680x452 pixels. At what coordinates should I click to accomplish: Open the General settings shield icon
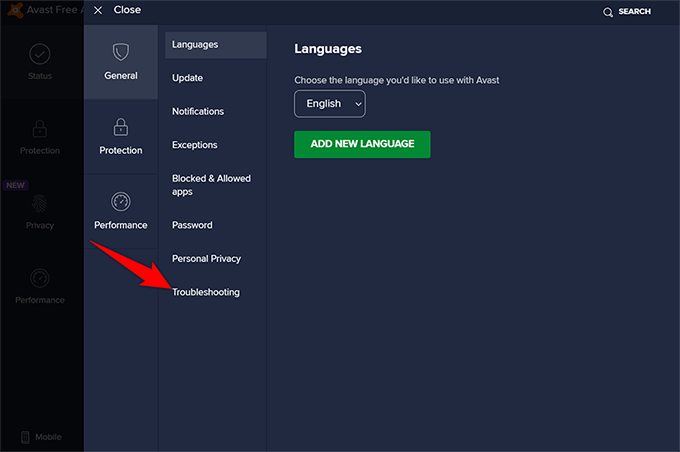121,52
